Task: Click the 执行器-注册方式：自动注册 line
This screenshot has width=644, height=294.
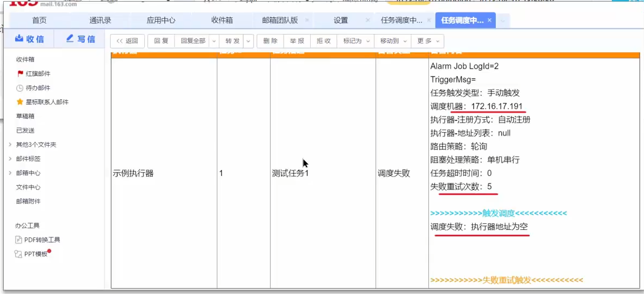Action: coord(480,120)
